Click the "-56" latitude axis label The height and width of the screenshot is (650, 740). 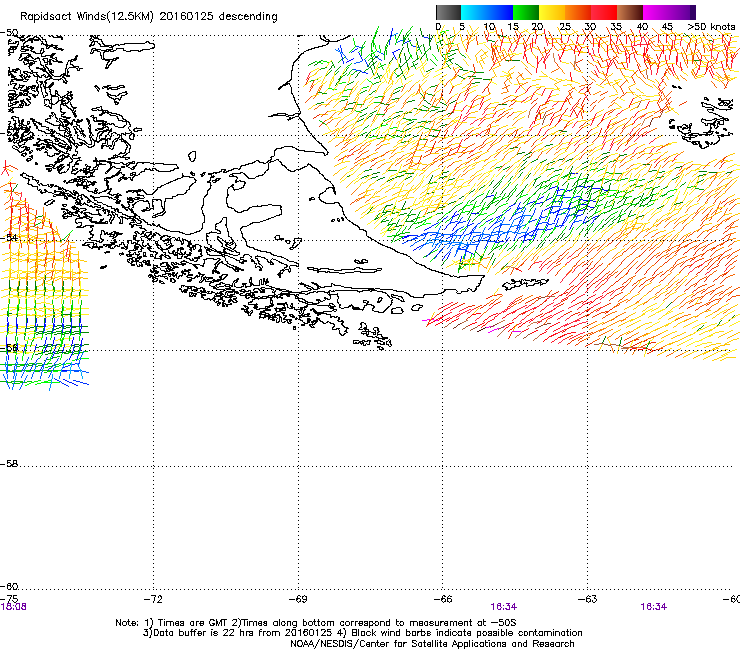9,348
